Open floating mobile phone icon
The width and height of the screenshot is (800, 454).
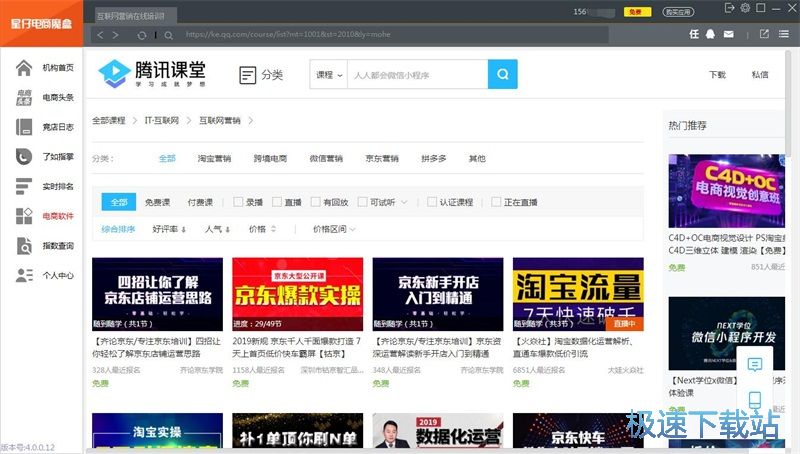tap(755, 400)
